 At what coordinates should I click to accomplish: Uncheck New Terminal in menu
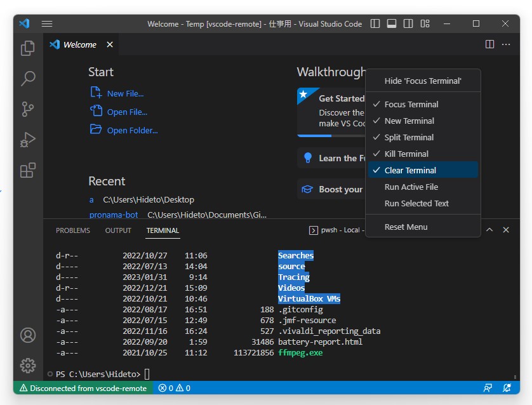click(x=423, y=121)
